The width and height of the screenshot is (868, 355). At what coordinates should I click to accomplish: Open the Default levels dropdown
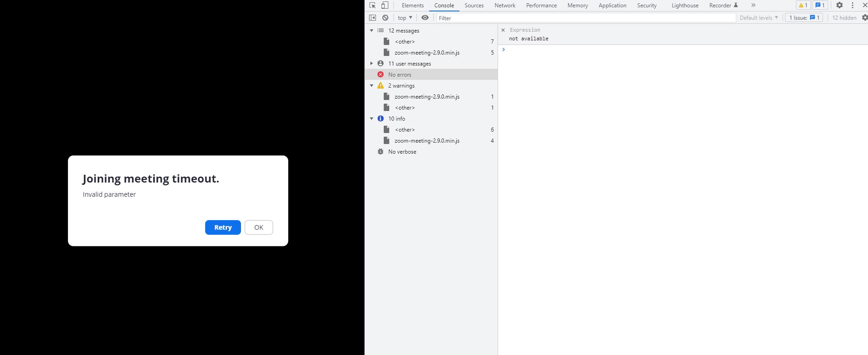pyautogui.click(x=759, y=18)
